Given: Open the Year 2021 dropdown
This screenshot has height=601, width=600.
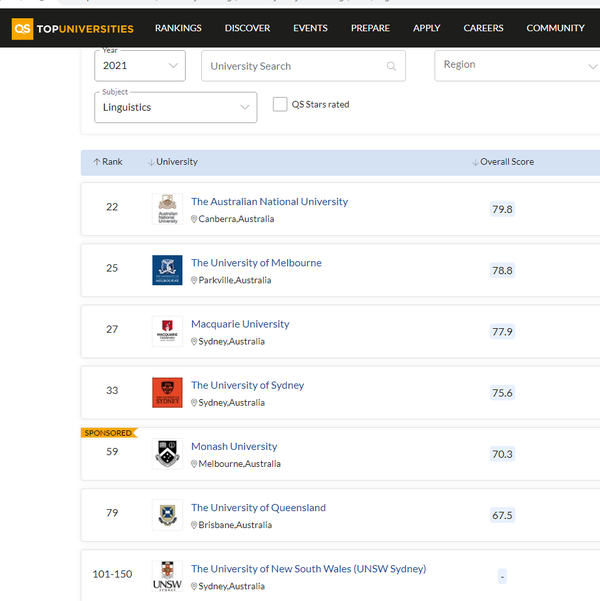Looking at the screenshot, I should pyautogui.click(x=140, y=66).
